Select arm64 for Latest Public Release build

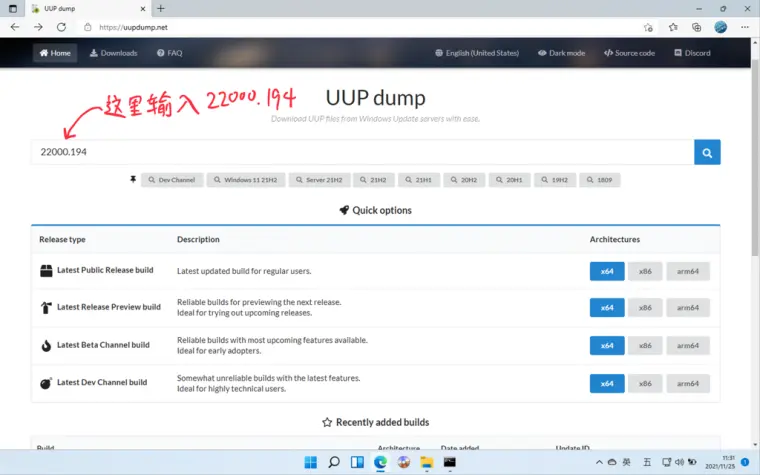point(688,271)
